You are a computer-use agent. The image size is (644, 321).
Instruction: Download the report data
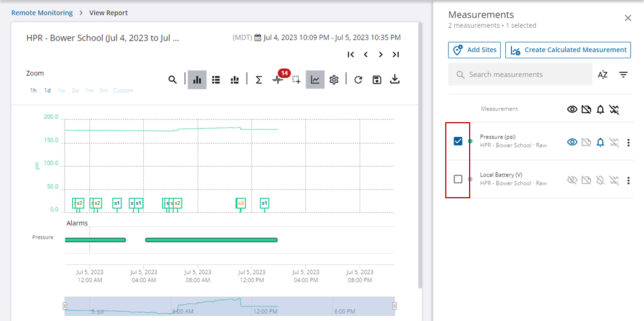(x=395, y=79)
